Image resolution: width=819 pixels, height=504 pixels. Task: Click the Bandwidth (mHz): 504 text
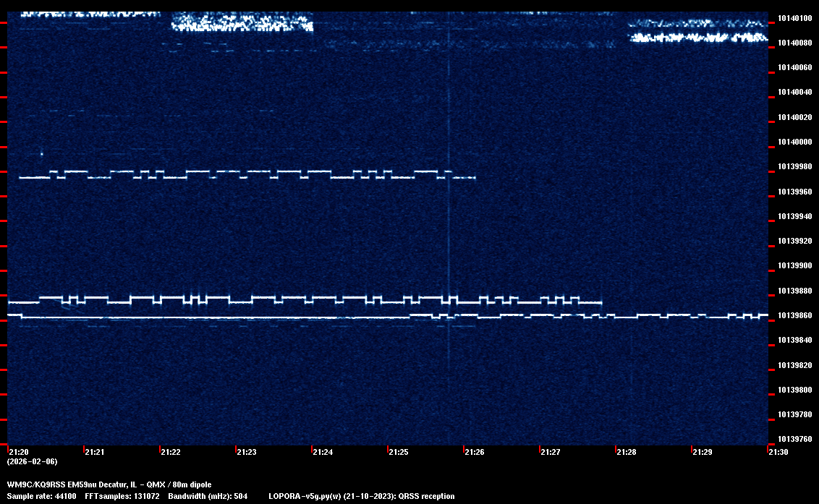pyautogui.click(x=207, y=496)
